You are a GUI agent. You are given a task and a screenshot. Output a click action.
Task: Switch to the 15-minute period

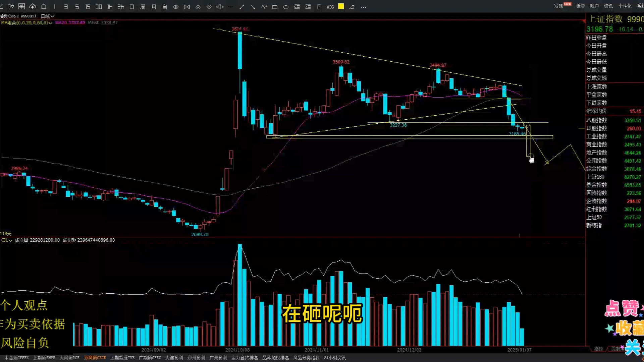point(88,7)
